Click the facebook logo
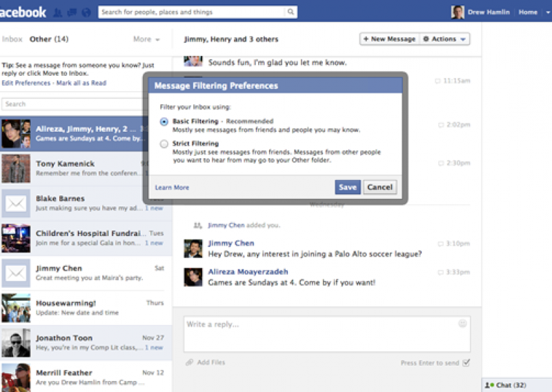Viewport: 552px width, 392px height. [x=23, y=12]
